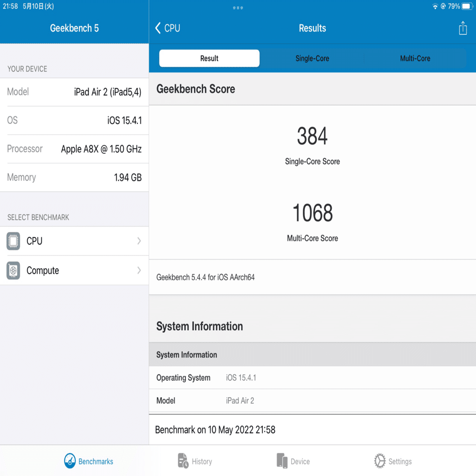This screenshot has height=476, width=476.
Task: Switch to the Single-Core tab
Action: pyautogui.click(x=312, y=59)
